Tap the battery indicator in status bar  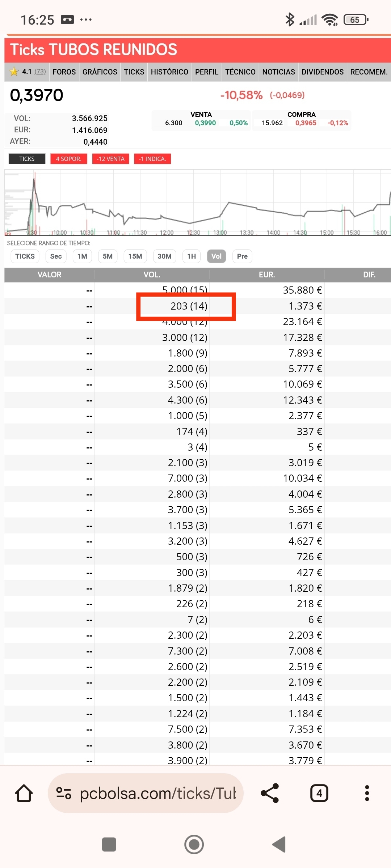[x=356, y=20]
